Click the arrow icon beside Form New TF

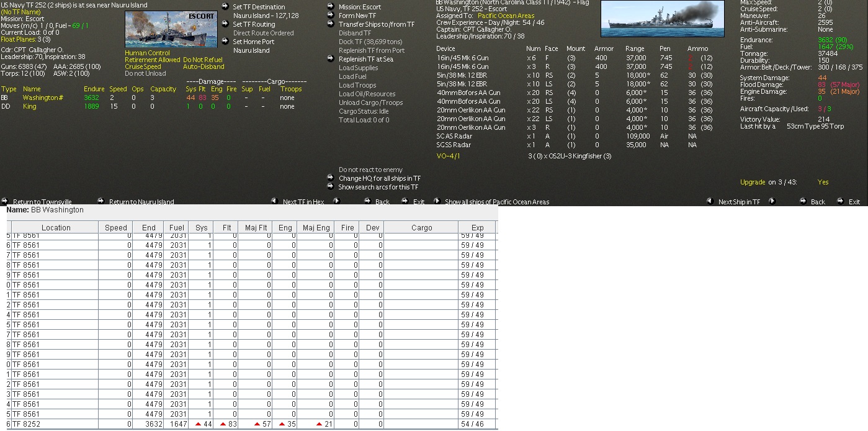[331, 15]
